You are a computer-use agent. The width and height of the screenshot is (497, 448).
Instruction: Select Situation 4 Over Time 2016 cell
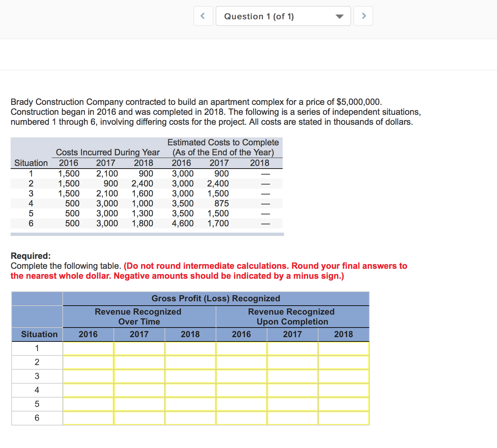coord(88,390)
